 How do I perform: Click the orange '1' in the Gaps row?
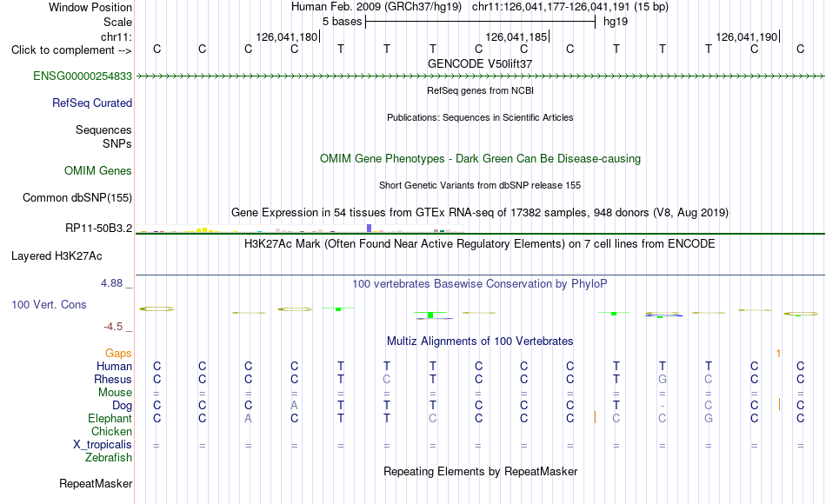tap(778, 354)
